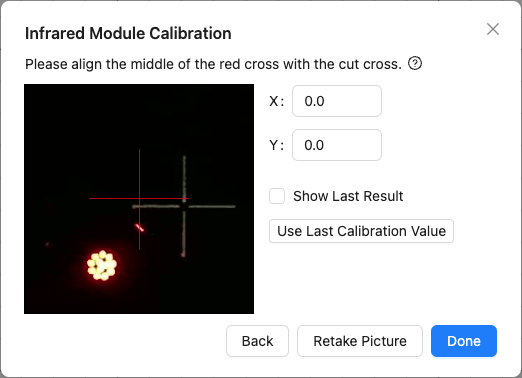Confirm calibration with Done
Image resolution: width=522 pixels, height=378 pixels.
point(464,341)
